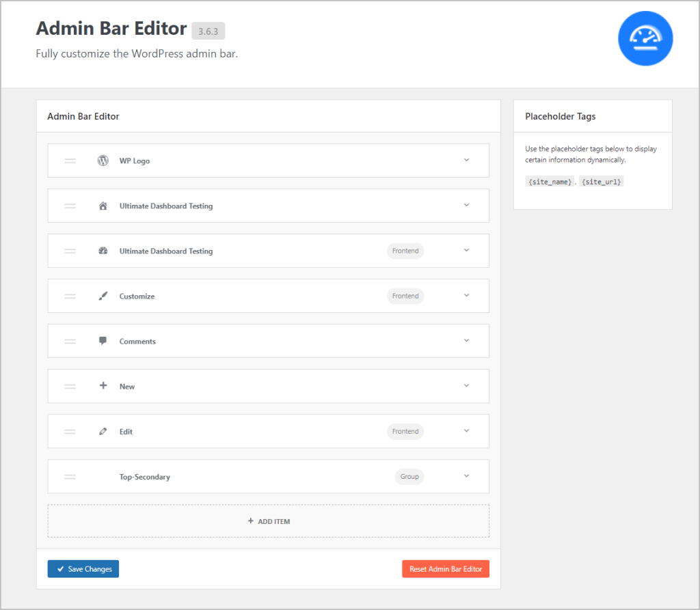Expand the Comments item settings

tap(466, 340)
